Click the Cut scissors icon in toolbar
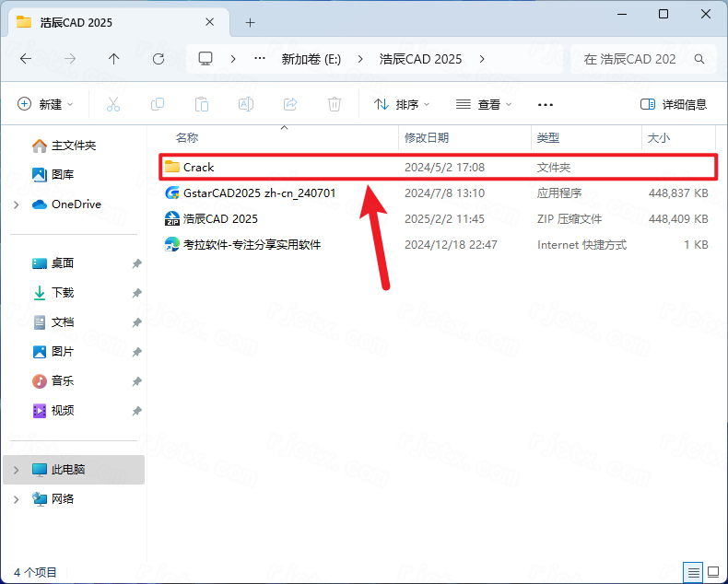728x584 pixels. point(113,105)
